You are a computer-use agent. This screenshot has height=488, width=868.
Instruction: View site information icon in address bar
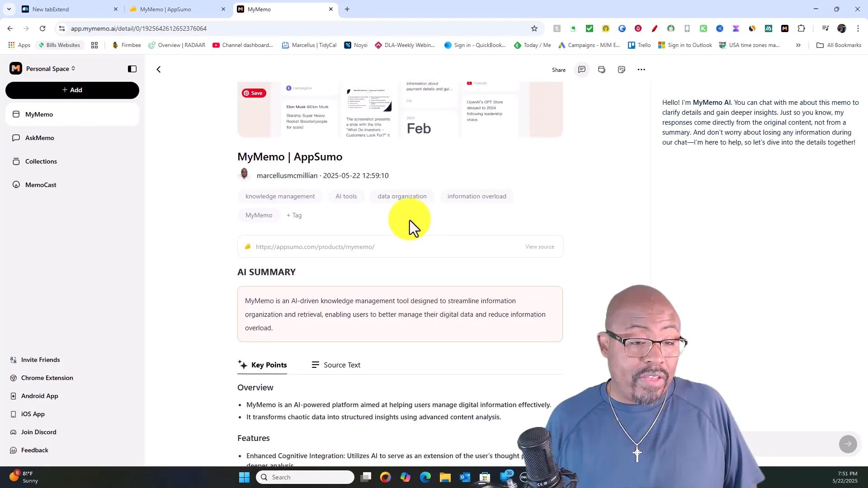point(62,28)
